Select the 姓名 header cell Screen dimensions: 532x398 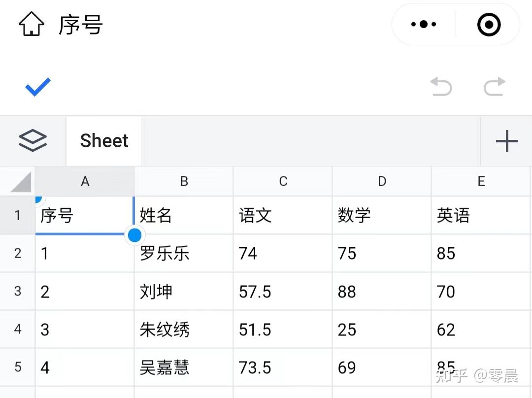coord(184,215)
